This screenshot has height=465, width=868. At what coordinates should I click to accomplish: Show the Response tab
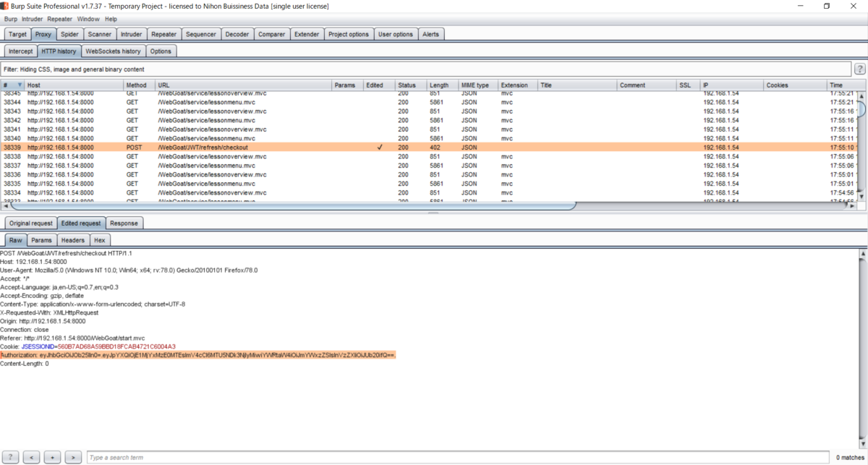tap(124, 223)
